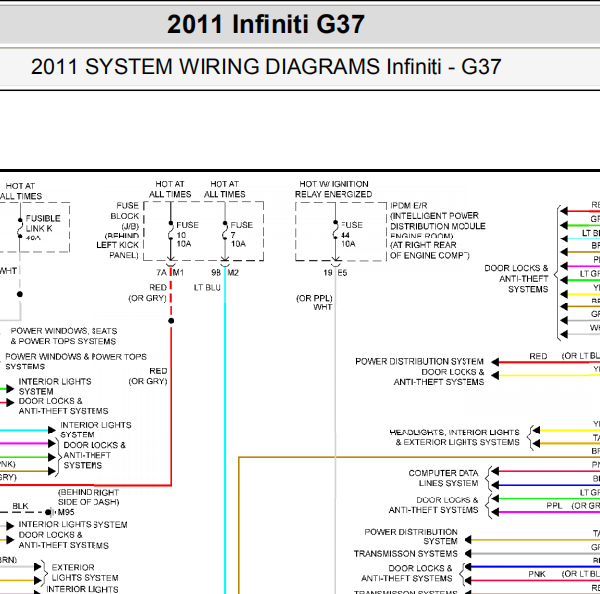The height and width of the screenshot is (594, 600).
Task: Click the ground dot next to M95
Action: tap(48, 512)
